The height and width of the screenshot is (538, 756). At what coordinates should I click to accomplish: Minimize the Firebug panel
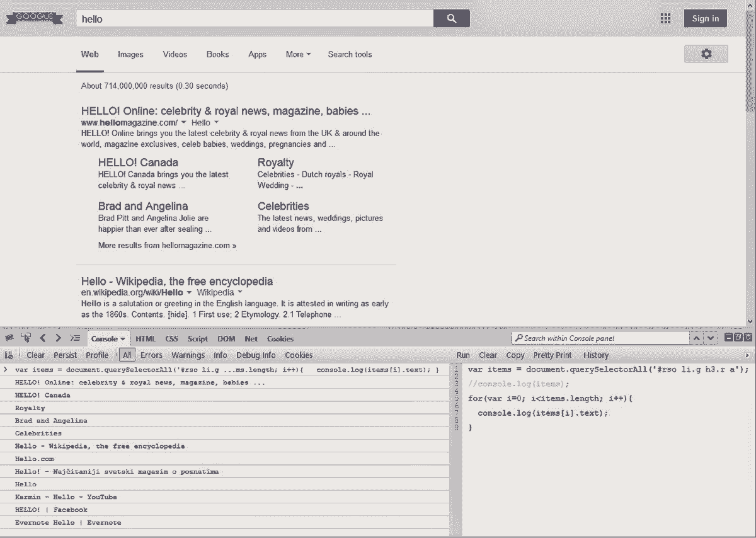728,338
